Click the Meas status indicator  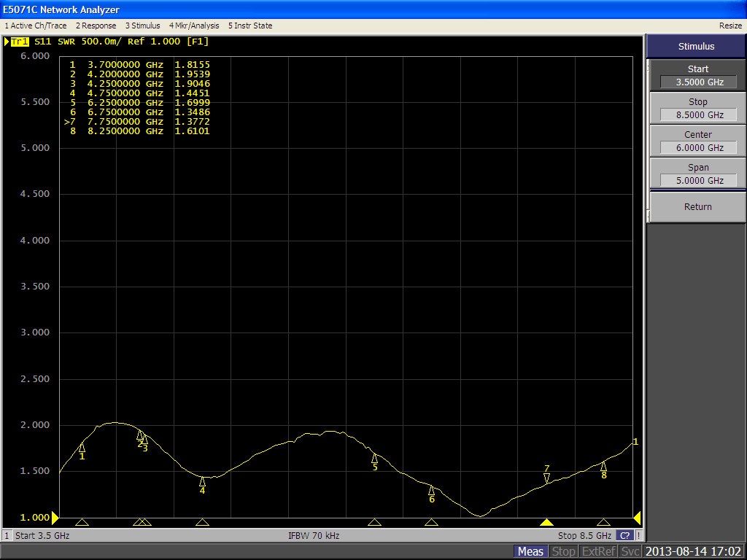pos(530,551)
